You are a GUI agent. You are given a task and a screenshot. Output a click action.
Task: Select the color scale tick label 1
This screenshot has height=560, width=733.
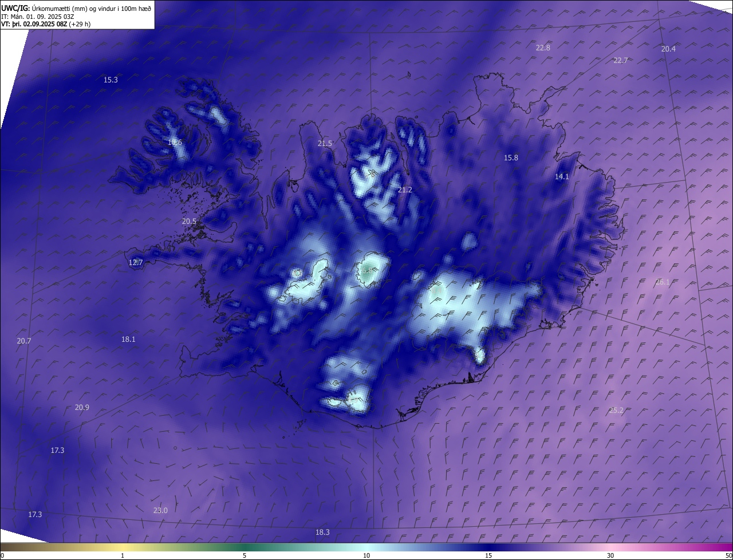(x=123, y=555)
